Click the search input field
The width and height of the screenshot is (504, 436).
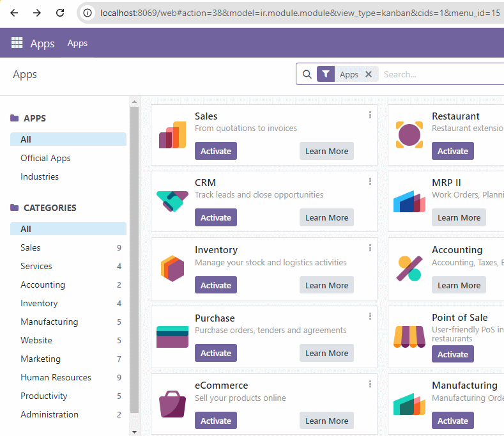[x=443, y=74]
